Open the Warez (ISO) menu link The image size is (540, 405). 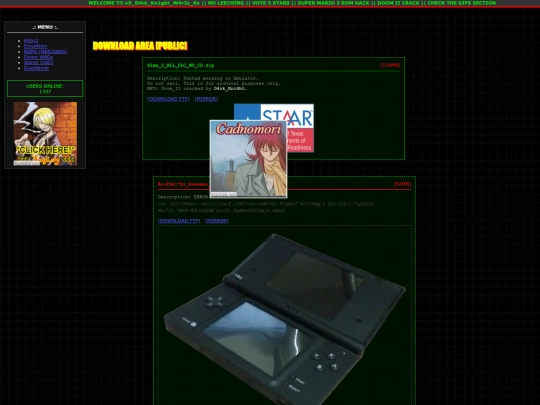point(38,63)
